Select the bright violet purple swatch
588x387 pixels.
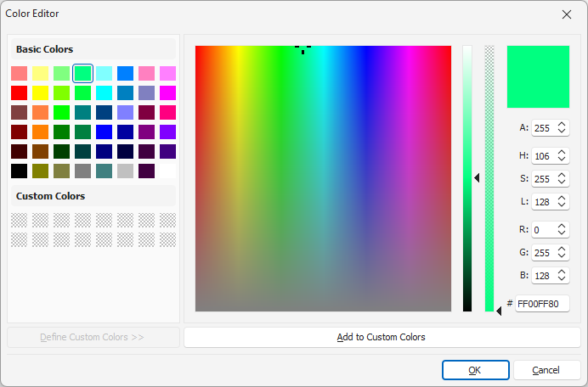click(167, 132)
